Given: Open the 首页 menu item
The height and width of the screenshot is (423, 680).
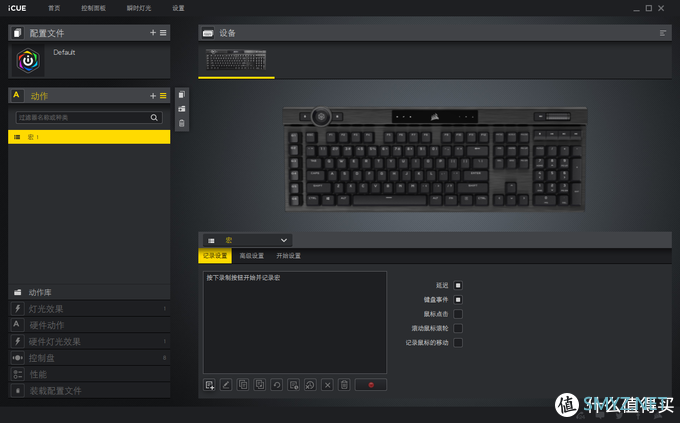Looking at the screenshot, I should 54,8.
